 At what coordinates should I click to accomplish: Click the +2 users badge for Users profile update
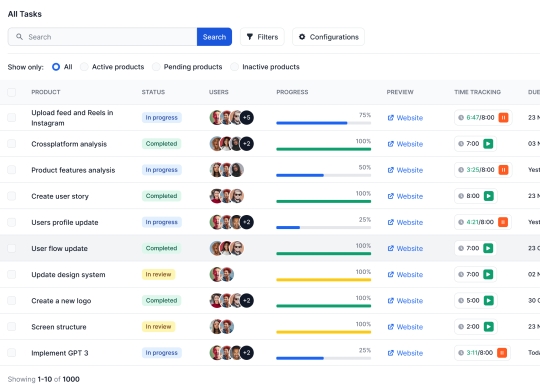point(247,222)
